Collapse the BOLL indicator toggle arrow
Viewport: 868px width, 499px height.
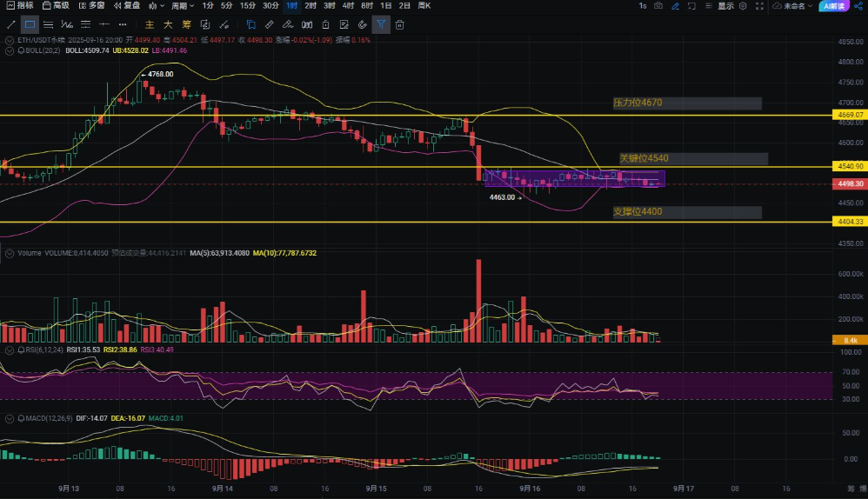8,50
